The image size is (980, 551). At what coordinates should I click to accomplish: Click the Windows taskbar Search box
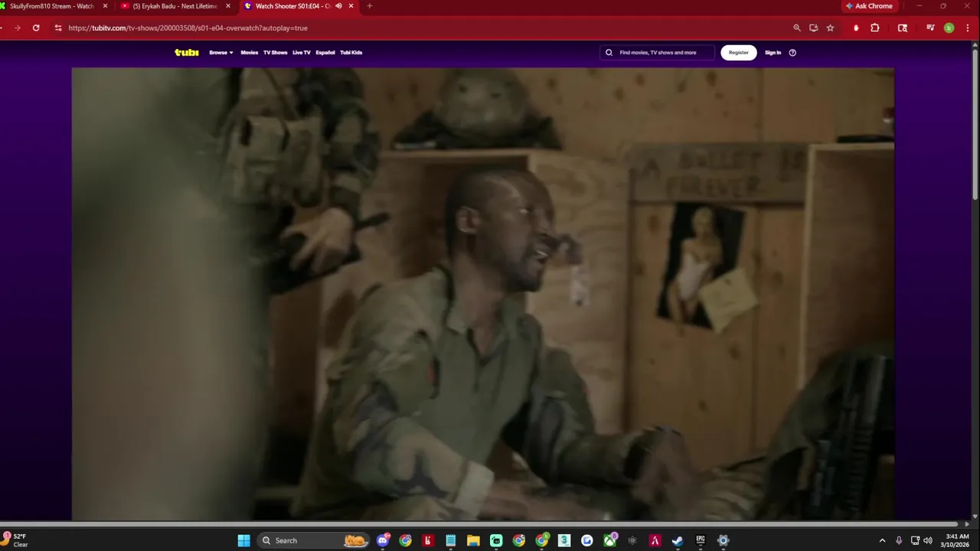314,540
